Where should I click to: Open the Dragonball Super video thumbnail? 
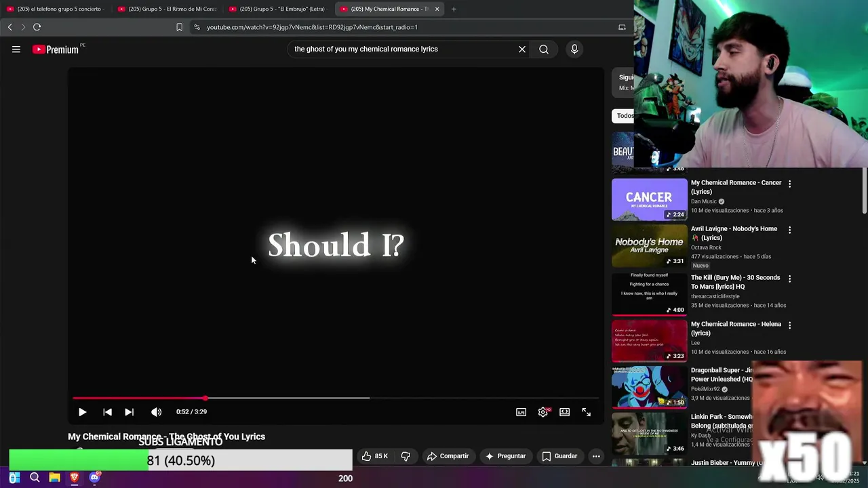click(649, 387)
